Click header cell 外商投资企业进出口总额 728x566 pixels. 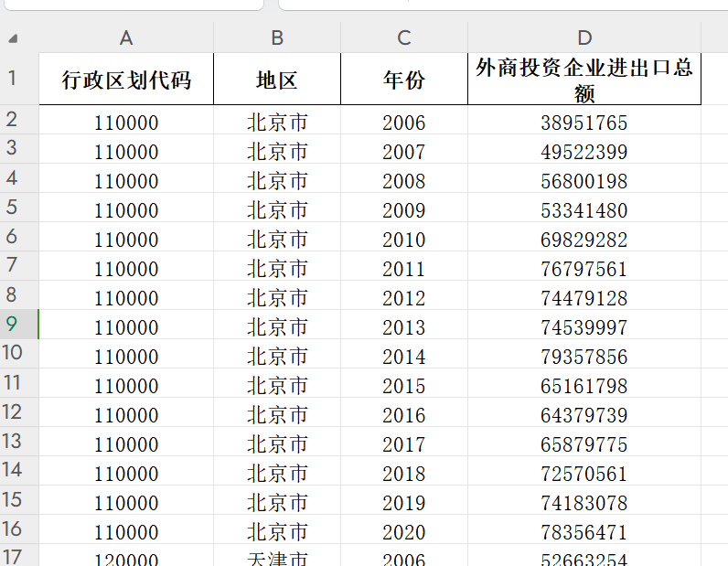pyautogui.click(x=584, y=79)
